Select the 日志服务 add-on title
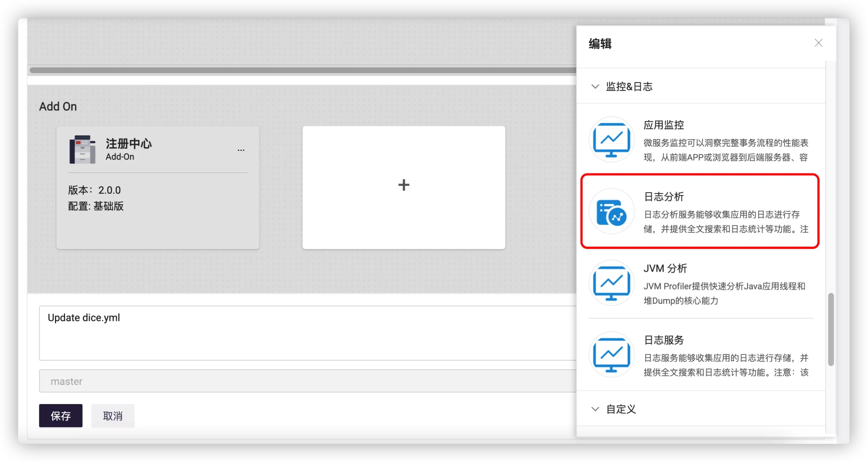 click(664, 340)
